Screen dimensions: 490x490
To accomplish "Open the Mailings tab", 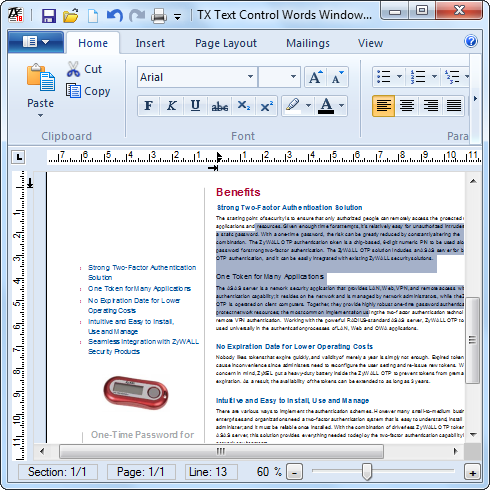I will [x=308, y=43].
